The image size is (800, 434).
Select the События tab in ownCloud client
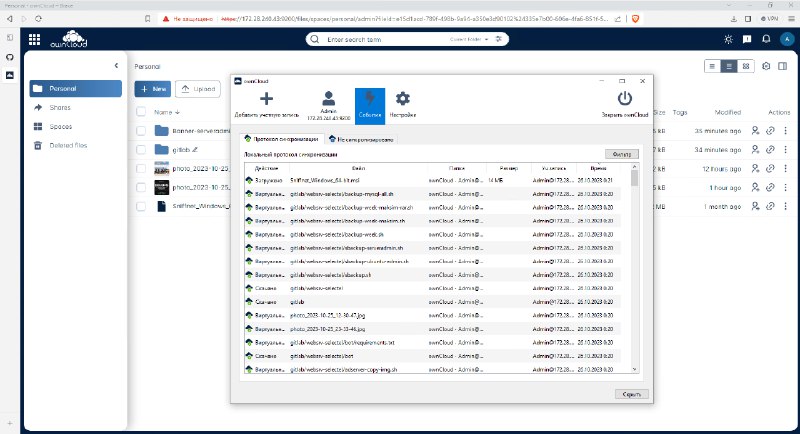pos(370,106)
